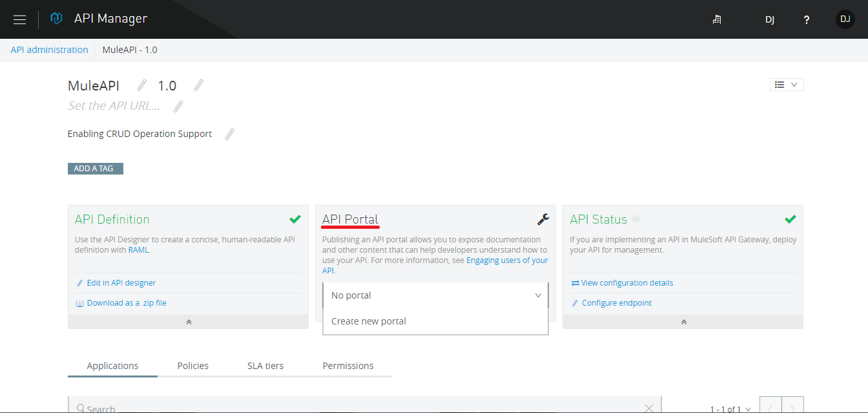Open the No portal dropdown
Screen dimensions: 868x413
click(x=435, y=295)
